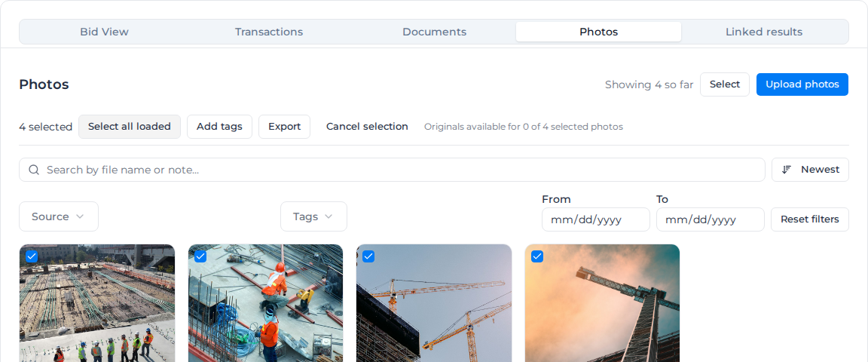Click the From date field
Screen dimensions: 868x362
click(596, 219)
